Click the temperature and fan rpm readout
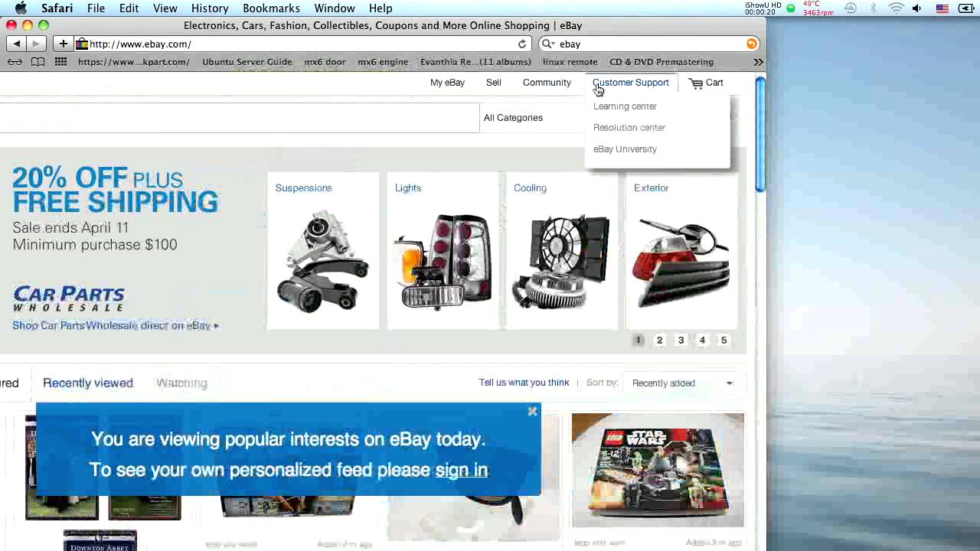980x551 pixels. [x=818, y=8]
